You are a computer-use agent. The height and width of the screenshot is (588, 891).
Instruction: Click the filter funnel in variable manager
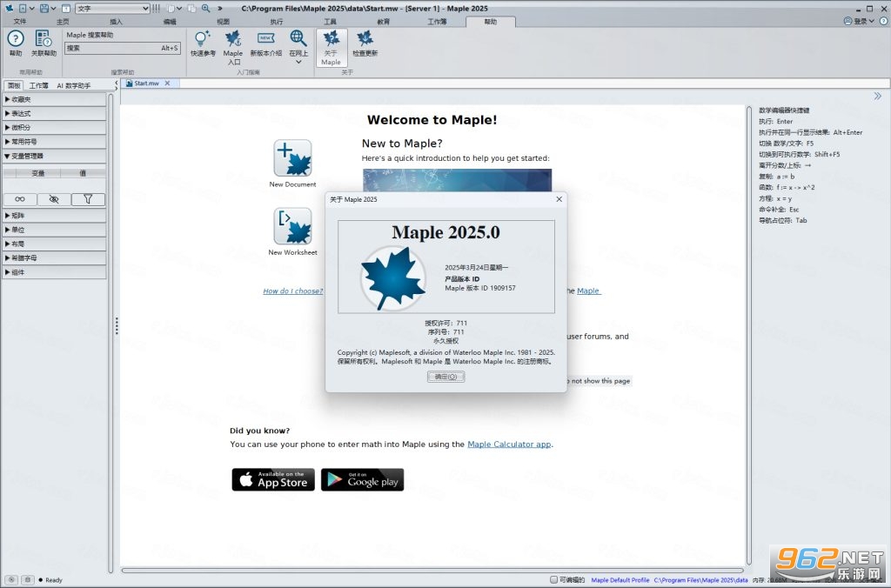click(88, 199)
